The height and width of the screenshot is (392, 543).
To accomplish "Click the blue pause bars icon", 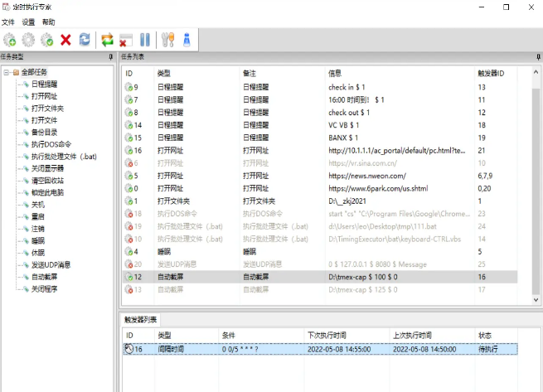I will 145,39.
